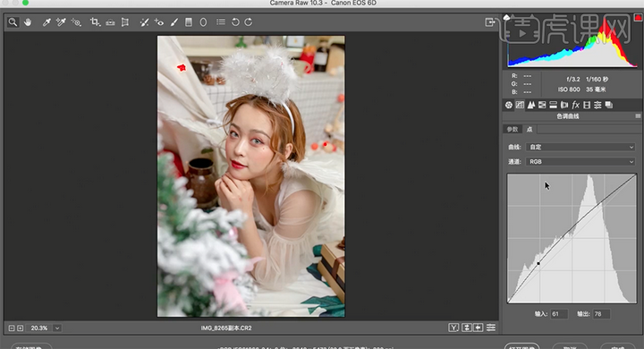Rotate image 90° clockwise
This screenshot has width=644, height=349.
click(249, 22)
